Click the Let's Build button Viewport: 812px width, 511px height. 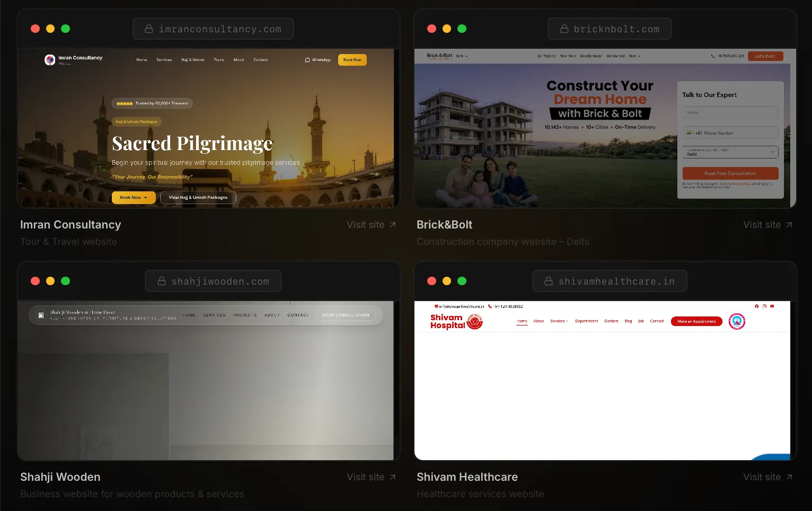pos(765,56)
